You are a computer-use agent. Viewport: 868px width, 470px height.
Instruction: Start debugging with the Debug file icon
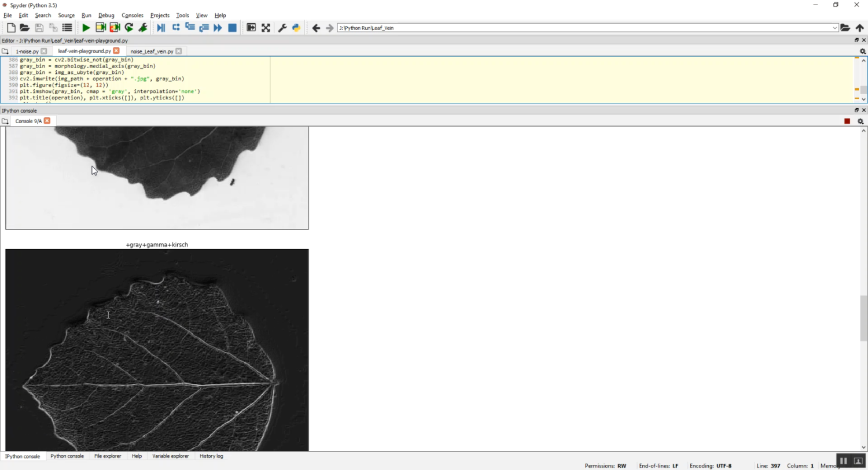click(x=161, y=28)
